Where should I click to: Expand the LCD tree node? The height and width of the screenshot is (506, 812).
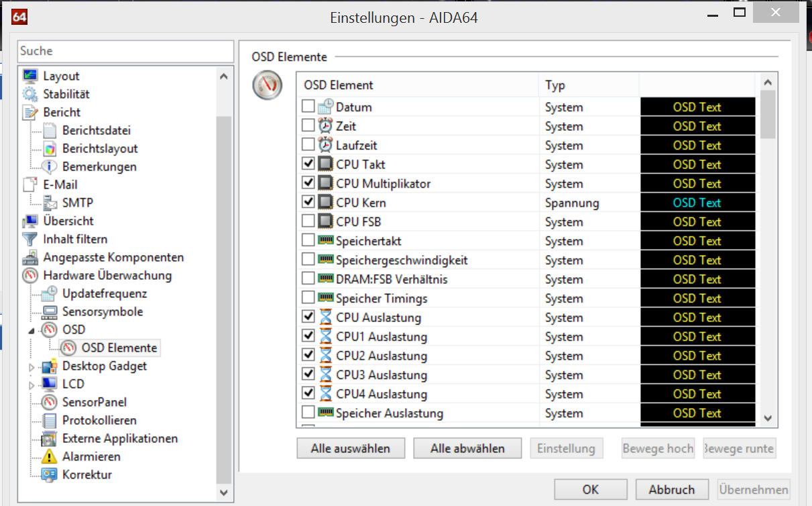[32, 385]
